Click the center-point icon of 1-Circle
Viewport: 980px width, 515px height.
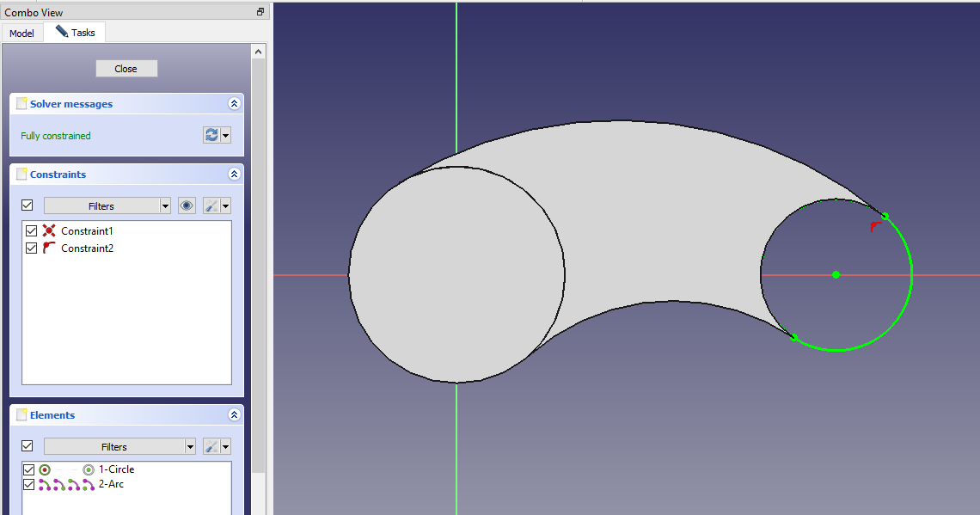[89, 469]
